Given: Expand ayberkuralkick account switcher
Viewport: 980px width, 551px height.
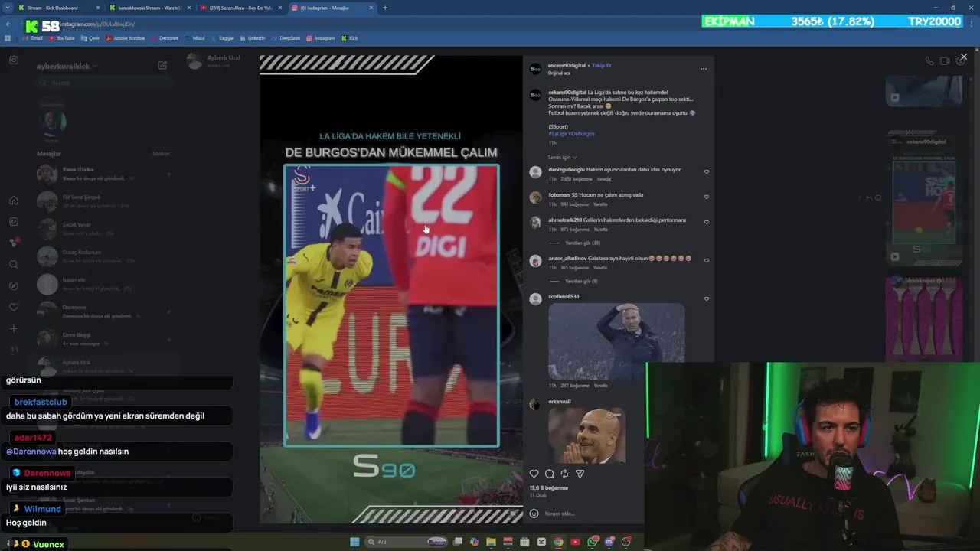Looking at the screenshot, I should (x=67, y=67).
